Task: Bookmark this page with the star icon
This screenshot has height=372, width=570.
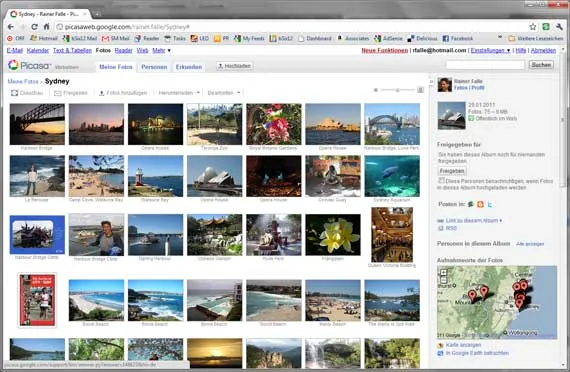Action: pos(533,27)
